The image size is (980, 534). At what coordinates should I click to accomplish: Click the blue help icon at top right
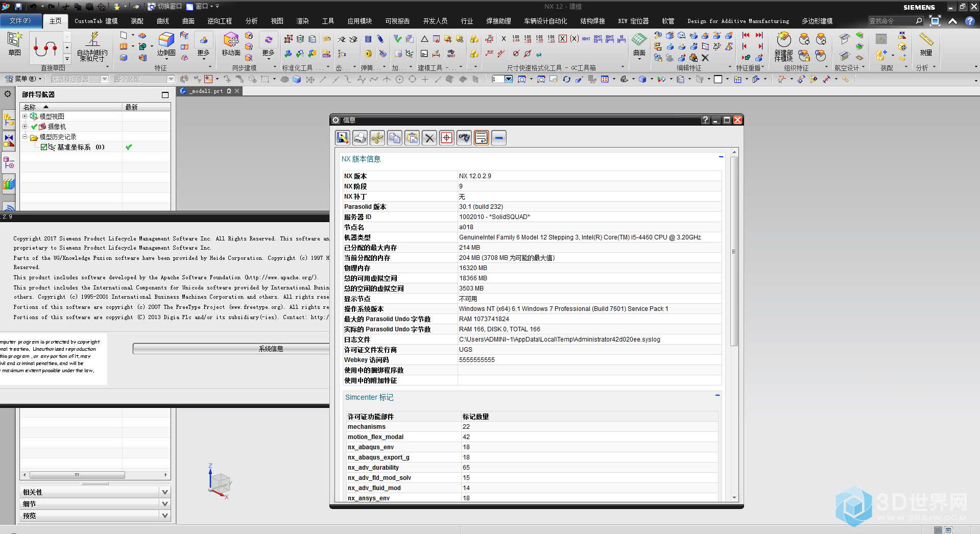pos(969,21)
